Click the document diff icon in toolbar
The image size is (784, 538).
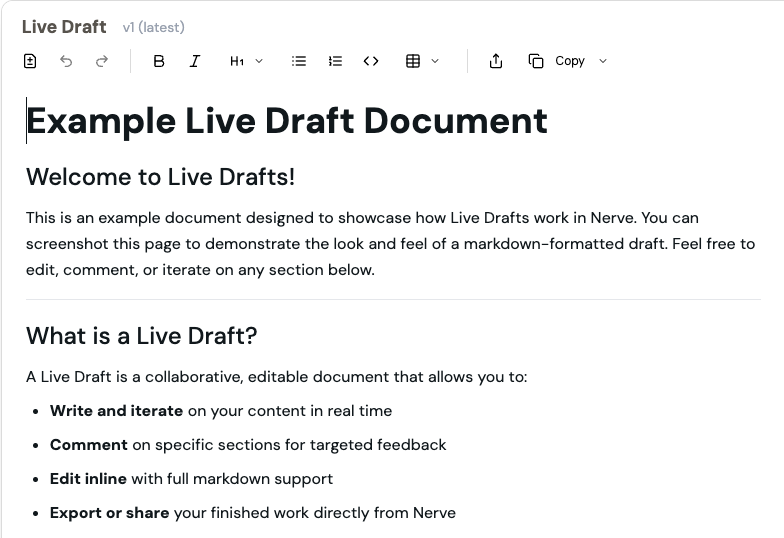pos(30,61)
